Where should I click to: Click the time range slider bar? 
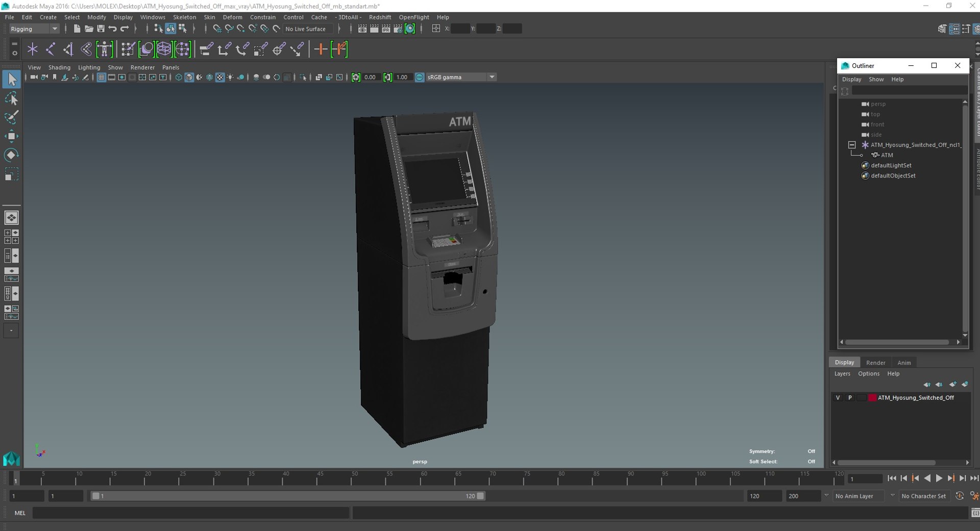pyautogui.click(x=288, y=496)
